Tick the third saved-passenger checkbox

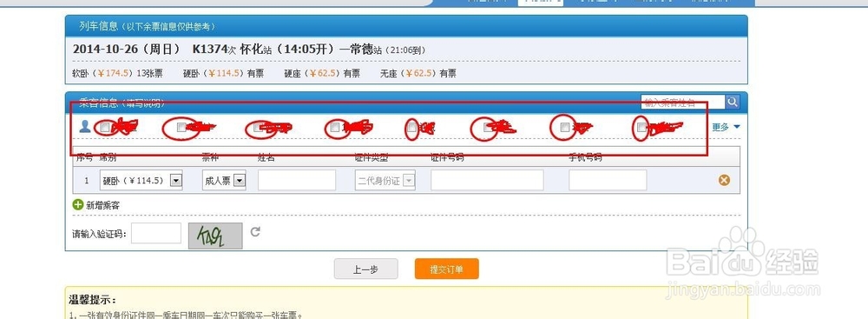point(258,128)
